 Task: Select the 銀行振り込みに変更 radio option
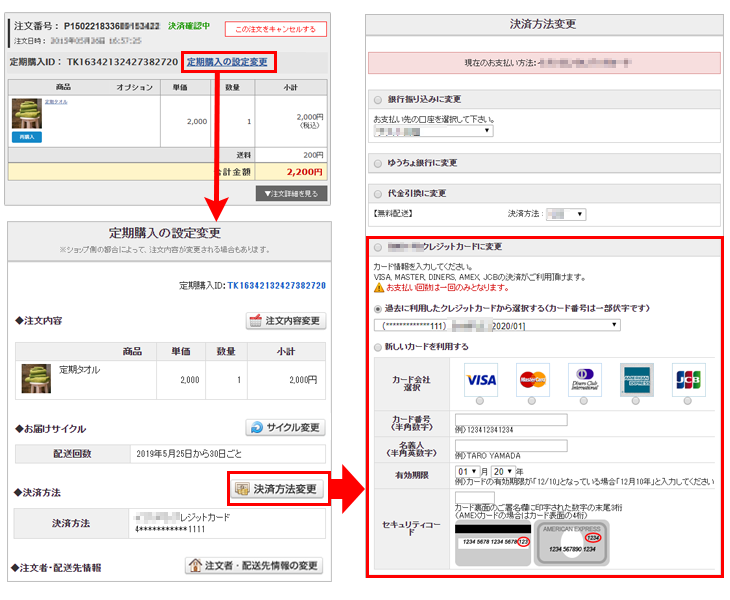[378, 100]
